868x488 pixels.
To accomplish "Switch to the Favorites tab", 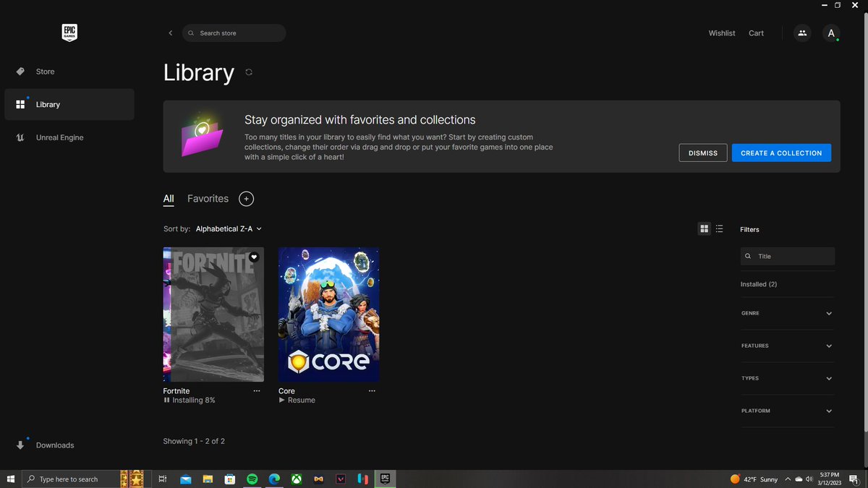I will (x=208, y=199).
